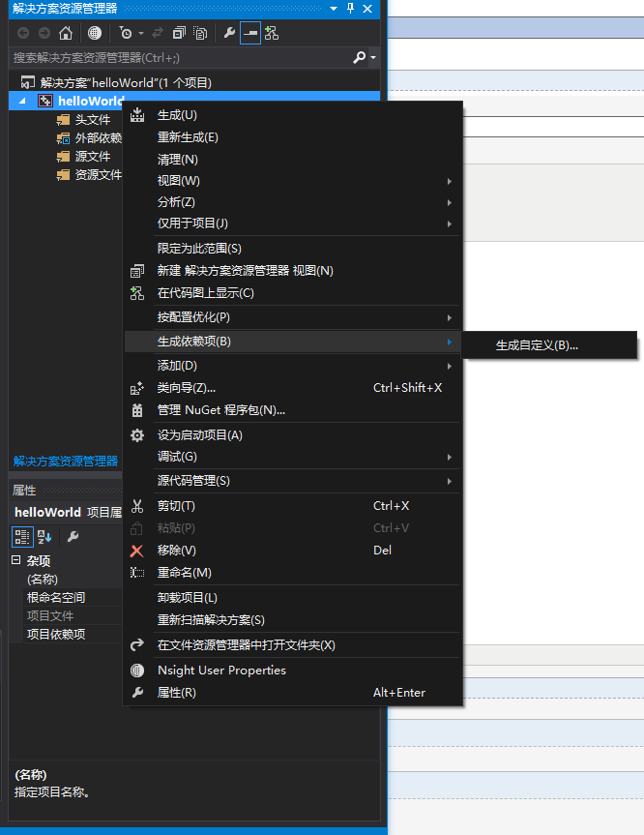The image size is (644, 835).
Task: Collapse the helloWorld project node
Action: (22, 101)
